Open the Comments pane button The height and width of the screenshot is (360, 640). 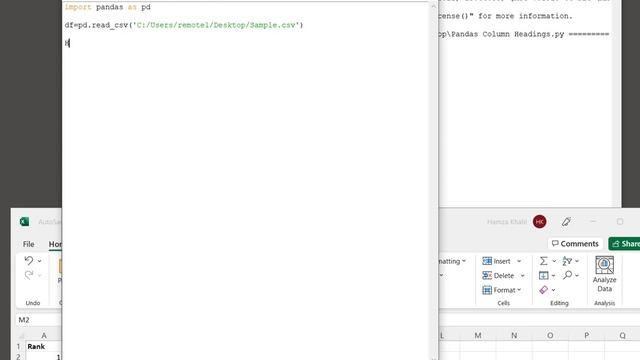(575, 244)
